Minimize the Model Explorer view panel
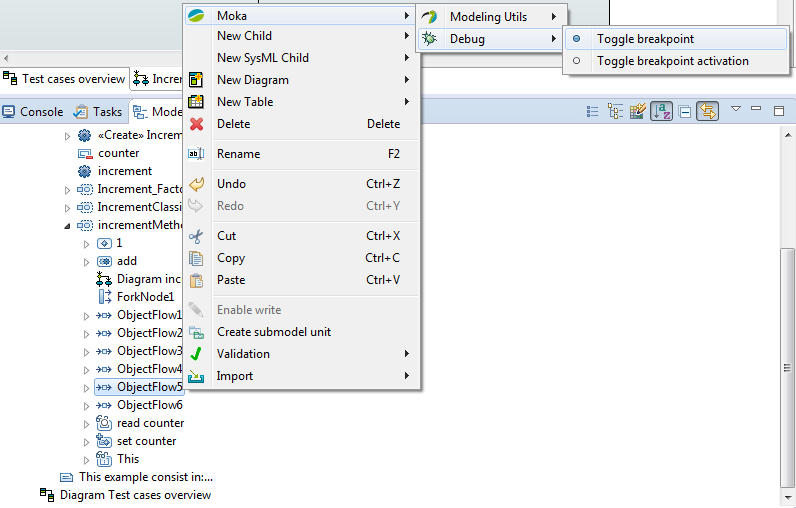 pos(756,109)
